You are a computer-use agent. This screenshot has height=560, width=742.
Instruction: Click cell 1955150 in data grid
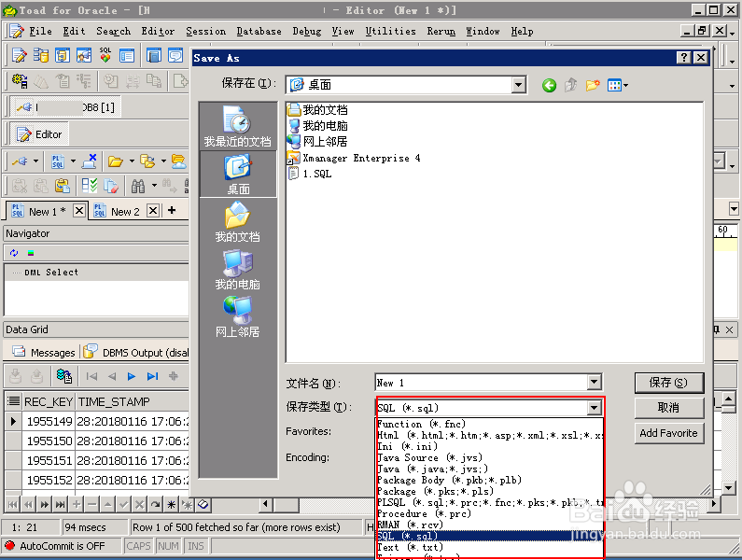point(49,441)
